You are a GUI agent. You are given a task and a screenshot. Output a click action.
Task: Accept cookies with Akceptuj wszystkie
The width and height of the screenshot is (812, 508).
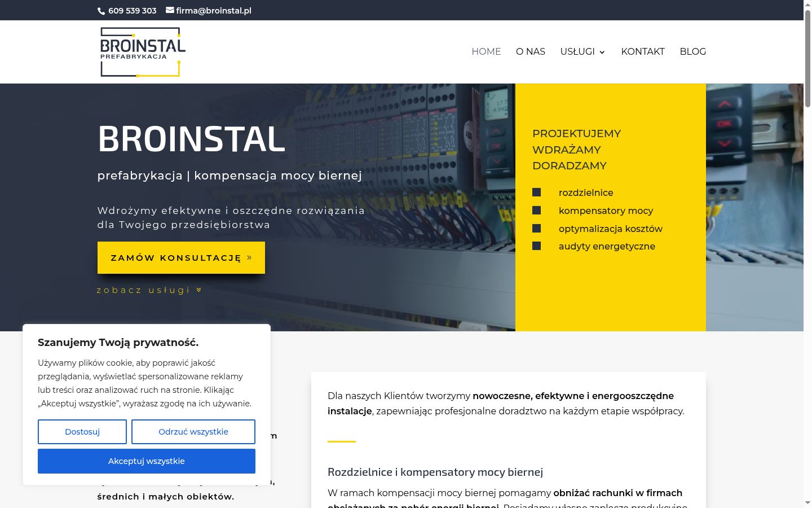click(147, 461)
